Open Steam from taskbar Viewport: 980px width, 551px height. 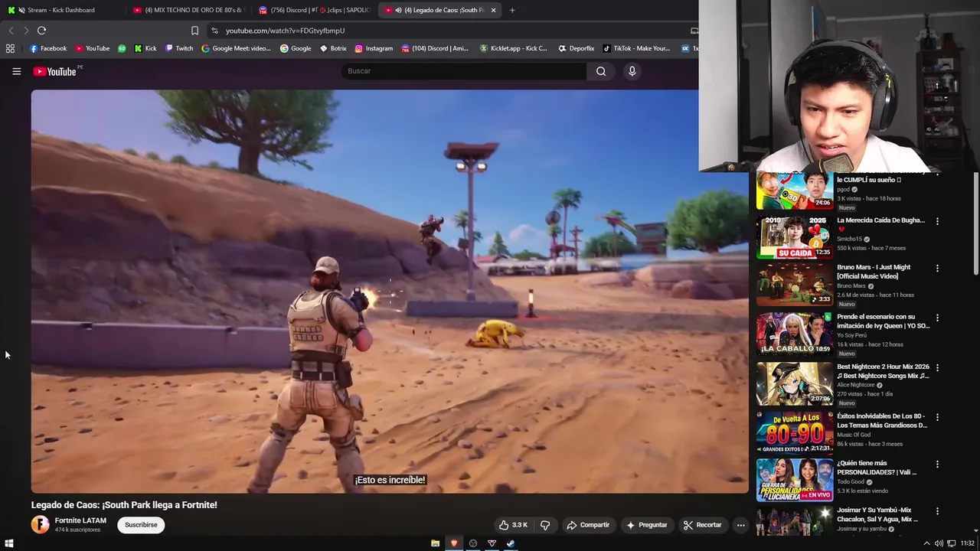click(x=511, y=543)
